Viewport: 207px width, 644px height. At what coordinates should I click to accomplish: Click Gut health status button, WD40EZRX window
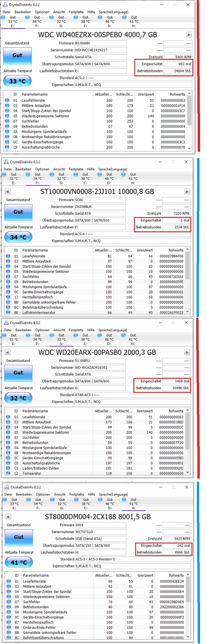[x=17, y=55]
